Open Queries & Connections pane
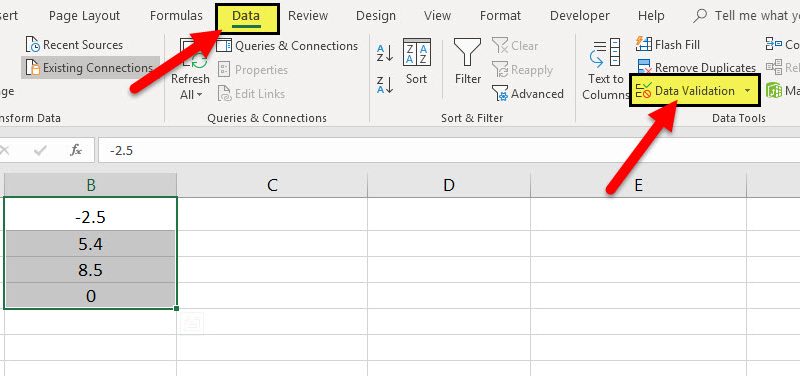 click(x=287, y=46)
